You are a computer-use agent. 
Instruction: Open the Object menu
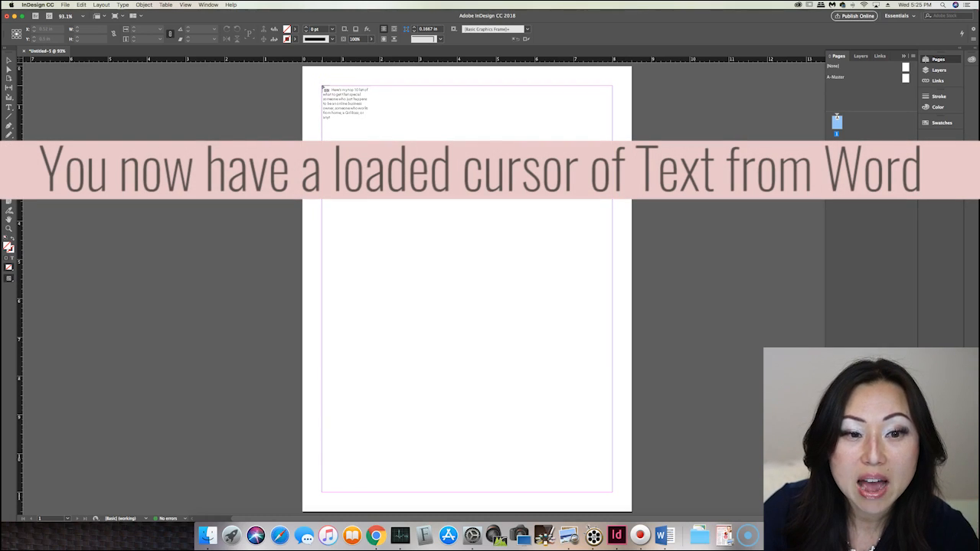point(144,5)
